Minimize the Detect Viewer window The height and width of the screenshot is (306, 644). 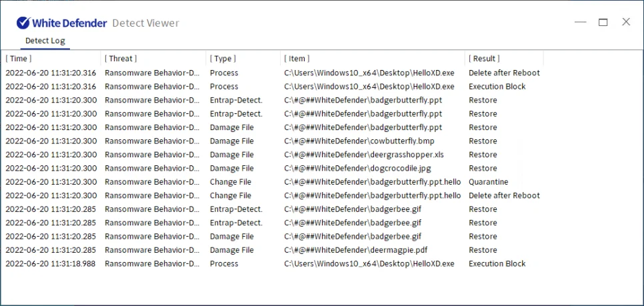581,22
